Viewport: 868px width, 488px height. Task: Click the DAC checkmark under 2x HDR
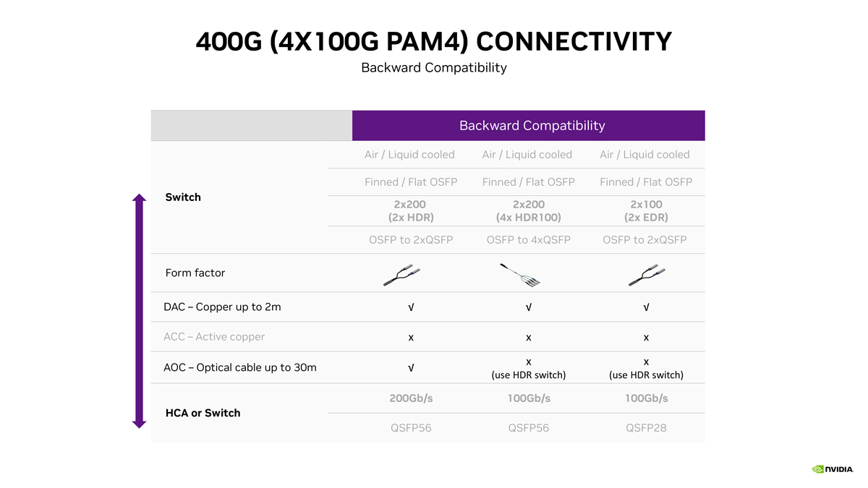coord(411,307)
